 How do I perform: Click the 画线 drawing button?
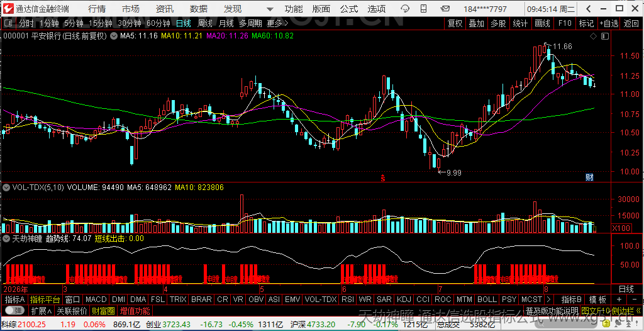coord(543,23)
